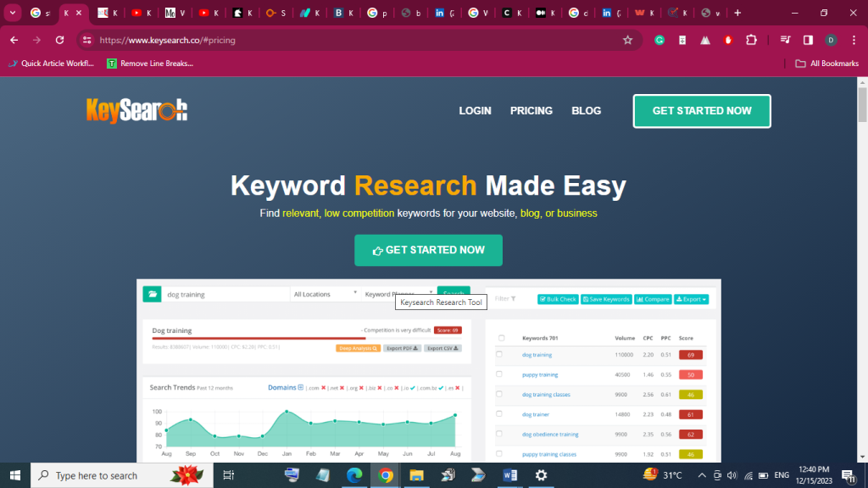
Task: Click the center GET STARTED NOW button
Action: click(428, 250)
